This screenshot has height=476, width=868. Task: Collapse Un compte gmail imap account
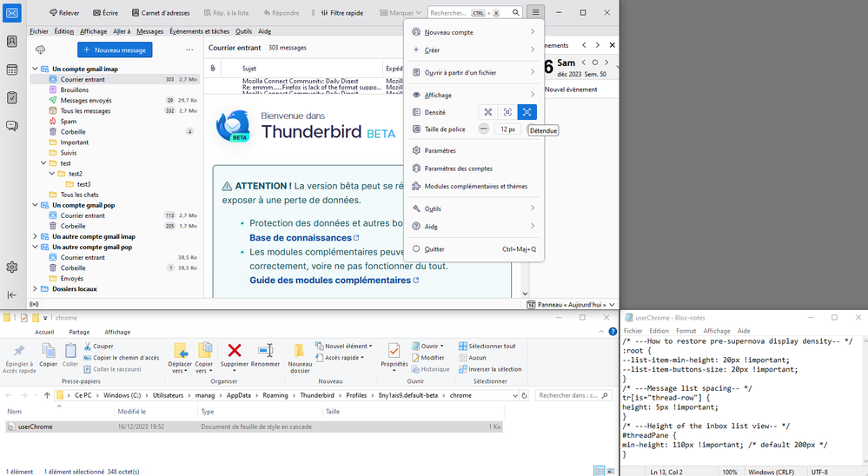coord(35,69)
